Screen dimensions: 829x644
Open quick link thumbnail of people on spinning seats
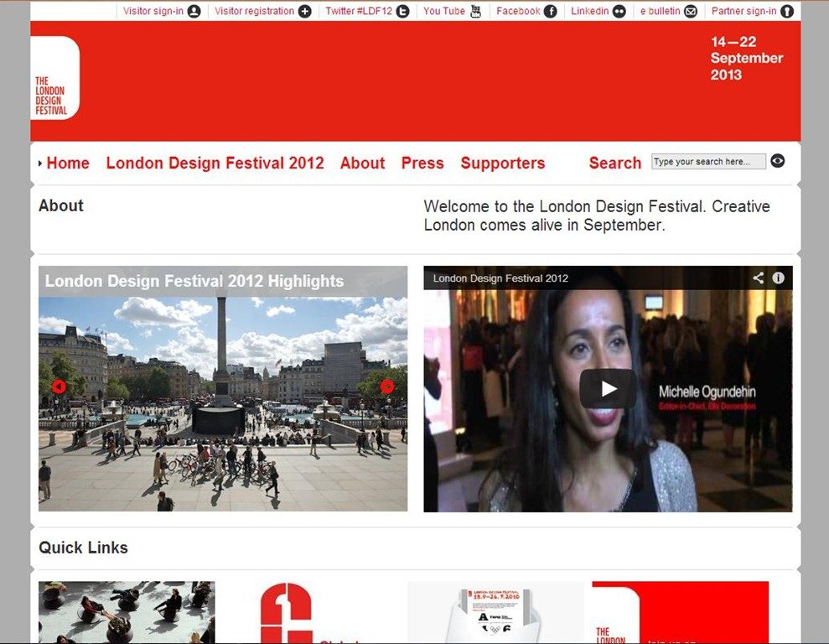point(127,612)
